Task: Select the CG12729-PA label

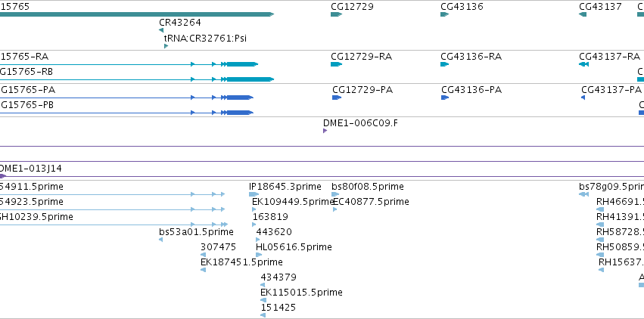Action: coord(362,89)
